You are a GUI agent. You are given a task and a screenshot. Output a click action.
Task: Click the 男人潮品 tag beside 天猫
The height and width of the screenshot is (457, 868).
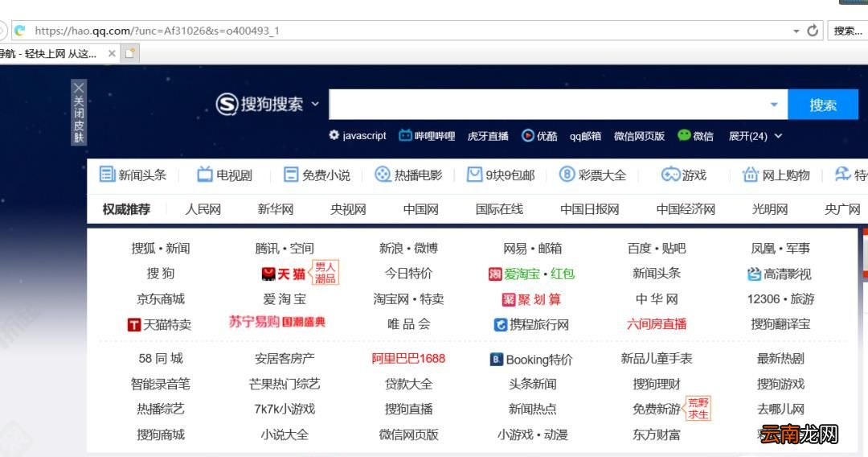[x=325, y=273]
